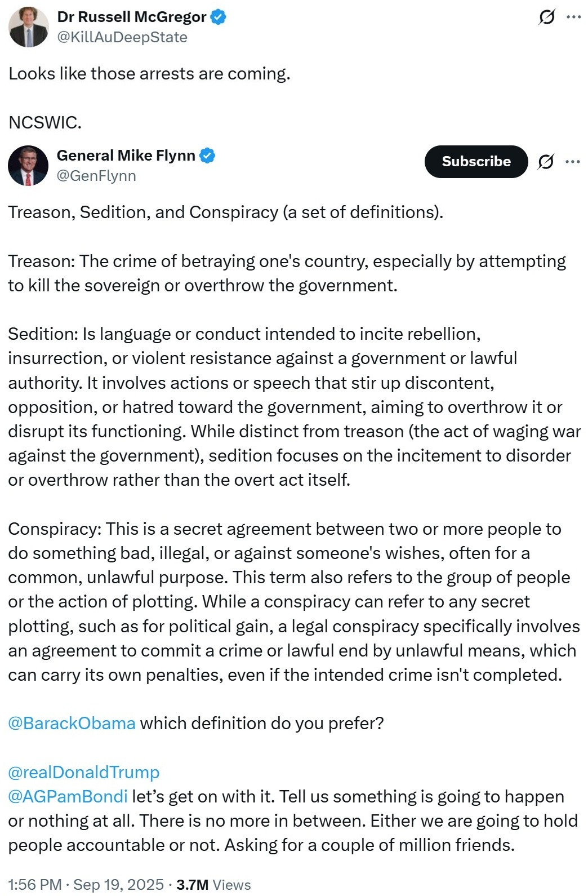Open the 1:56 PM Sep 19, 2025 timestamp
Viewport: 588px width, 896px height.
pyautogui.click(x=86, y=884)
